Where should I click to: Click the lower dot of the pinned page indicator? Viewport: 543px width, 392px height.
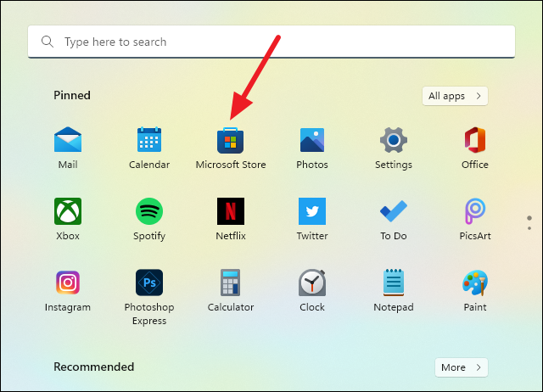point(529,228)
